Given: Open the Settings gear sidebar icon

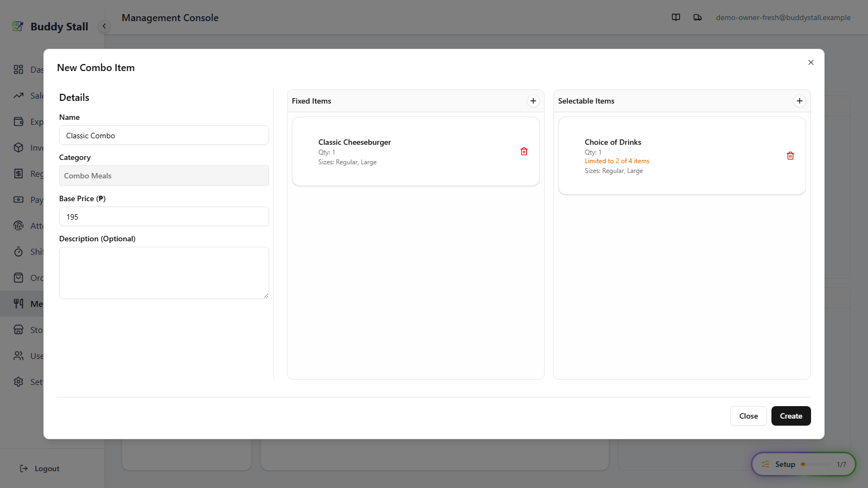Looking at the screenshot, I should (x=18, y=382).
